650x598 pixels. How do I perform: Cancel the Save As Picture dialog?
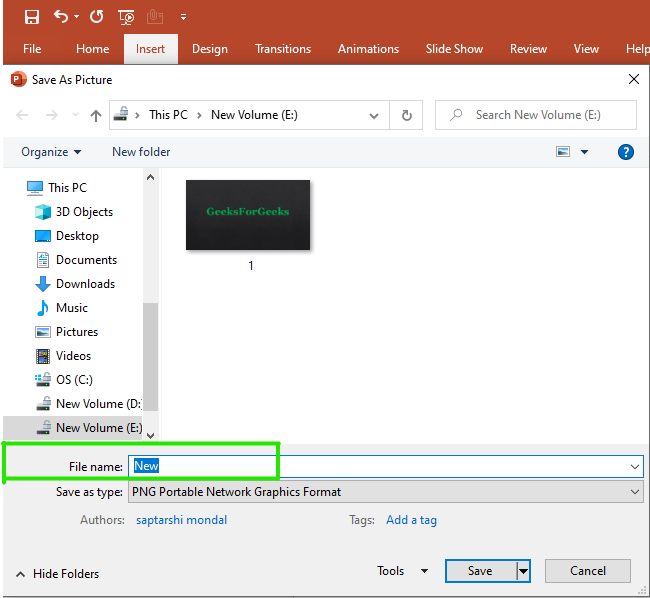(588, 571)
